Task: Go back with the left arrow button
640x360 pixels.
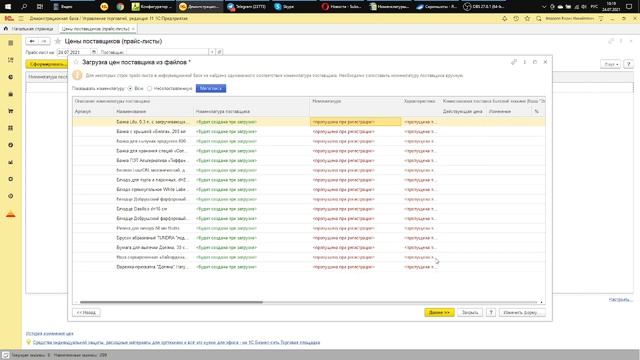Action: [x=32, y=41]
